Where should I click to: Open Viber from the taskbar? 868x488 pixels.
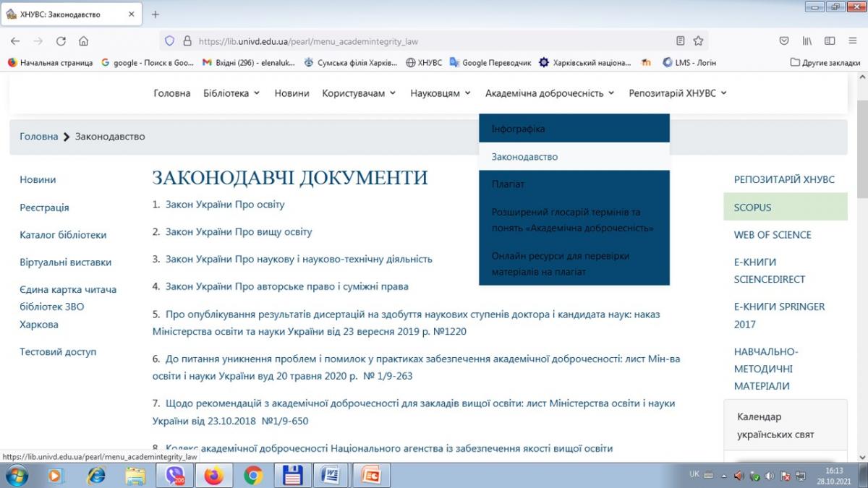pyautogui.click(x=174, y=475)
